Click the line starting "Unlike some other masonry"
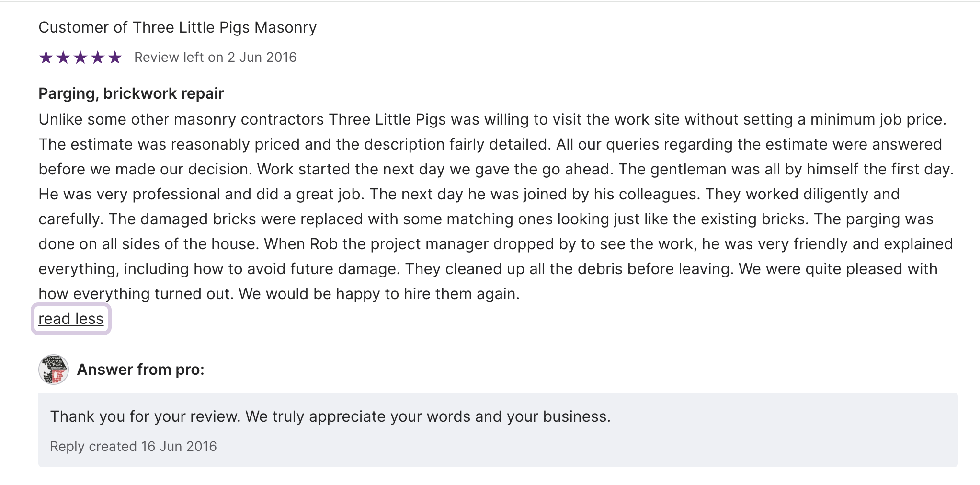Screen dimensions: 980x485 [x=492, y=119]
